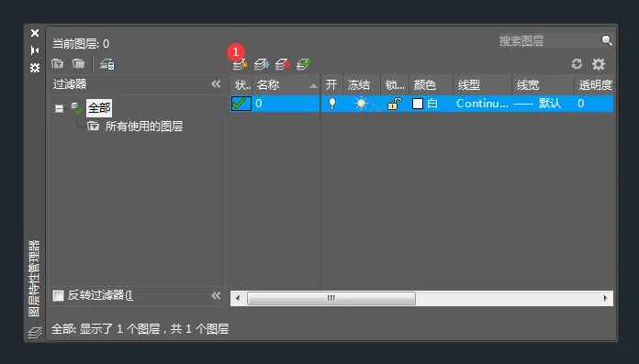
Task: Select the layer name 0 cell
Action: (x=286, y=104)
